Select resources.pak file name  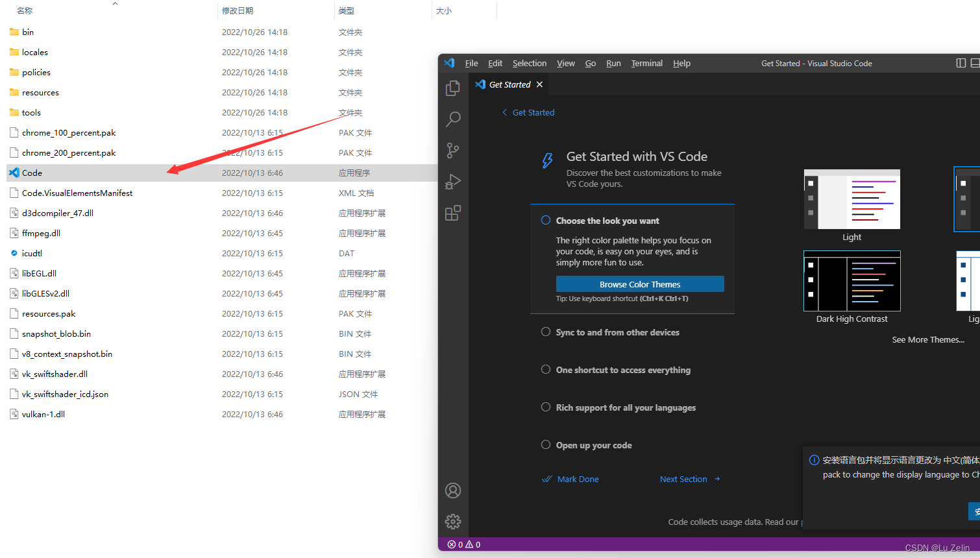[x=49, y=313]
